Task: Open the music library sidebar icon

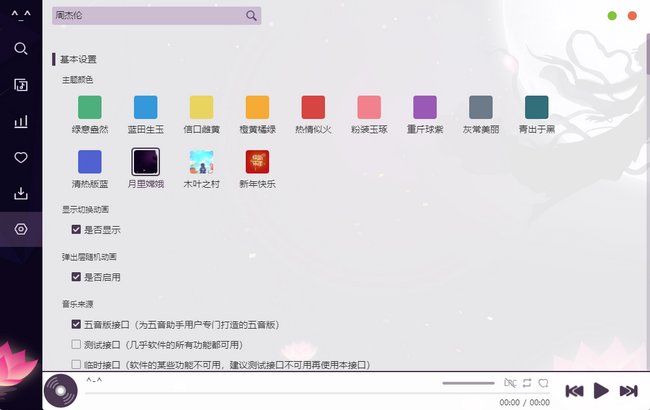Action: [20, 85]
